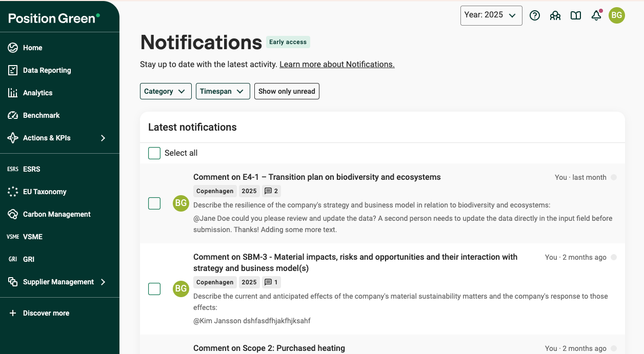
Task: Click the Benchmark gauge icon
Action: pos(13,115)
